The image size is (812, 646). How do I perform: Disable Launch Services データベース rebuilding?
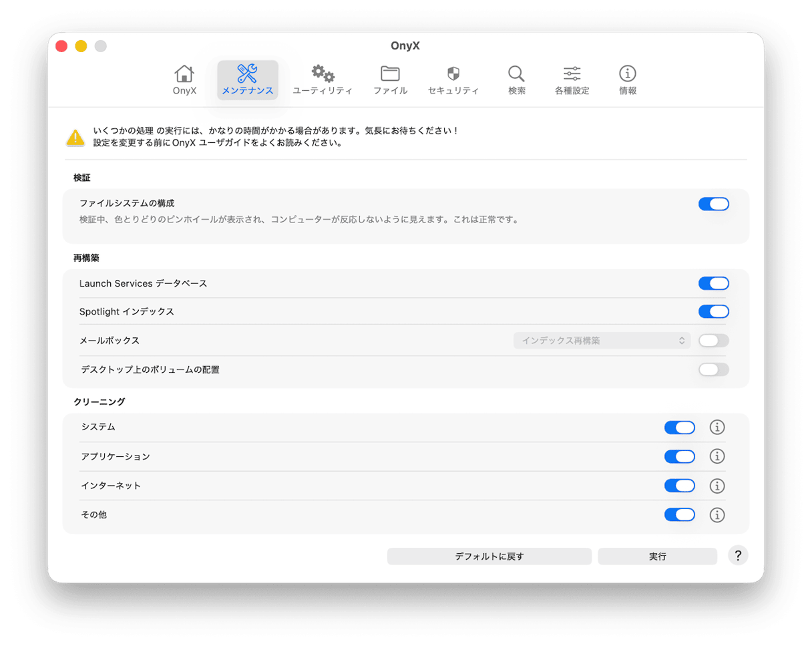[x=713, y=283]
